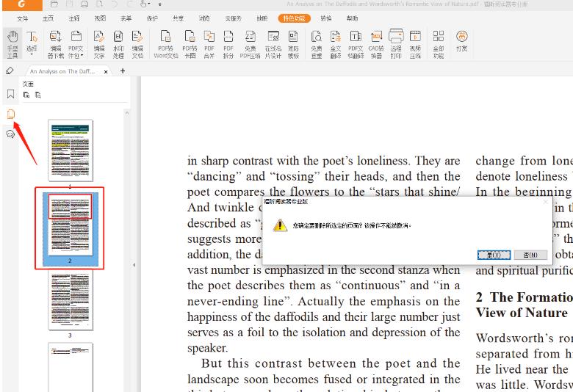This screenshot has height=392, width=573.
Task: Show the page thumbnails panel
Action: 10,114
